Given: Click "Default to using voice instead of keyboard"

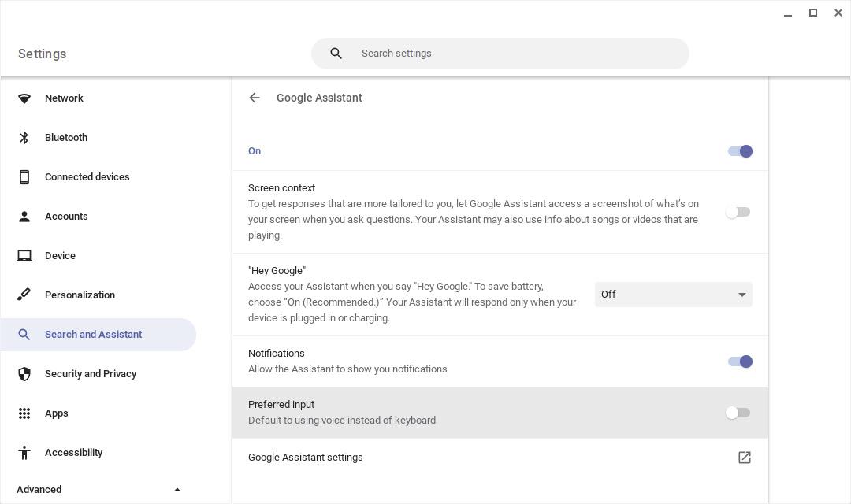Looking at the screenshot, I should tap(342, 421).
